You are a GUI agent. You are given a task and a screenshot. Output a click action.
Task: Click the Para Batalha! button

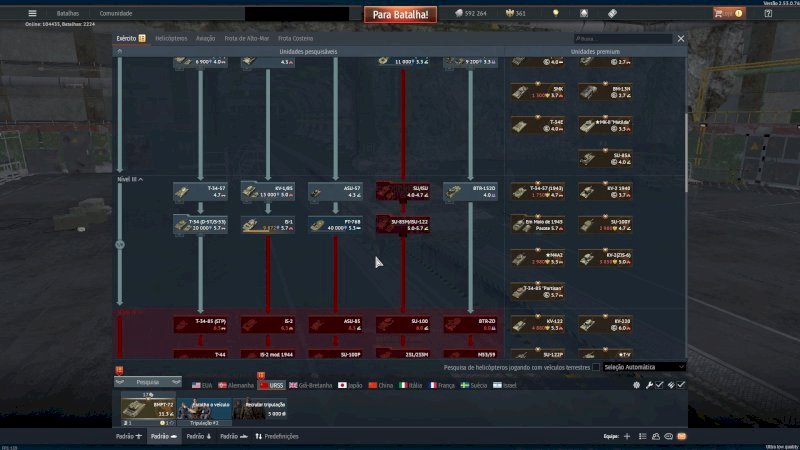[400, 14]
